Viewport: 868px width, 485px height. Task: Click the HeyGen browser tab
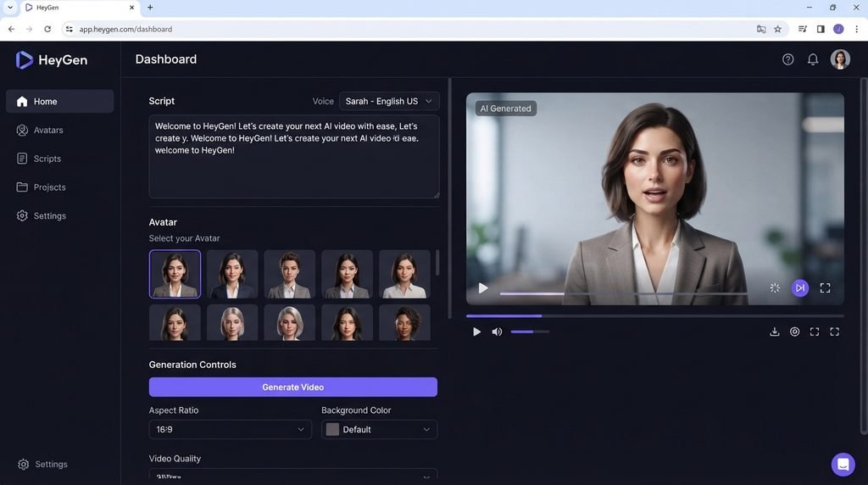click(81, 8)
